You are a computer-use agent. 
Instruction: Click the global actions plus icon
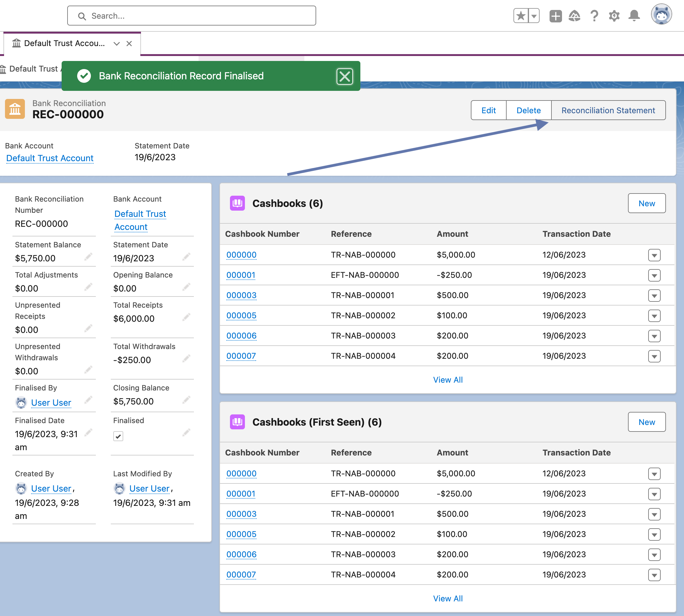555,16
